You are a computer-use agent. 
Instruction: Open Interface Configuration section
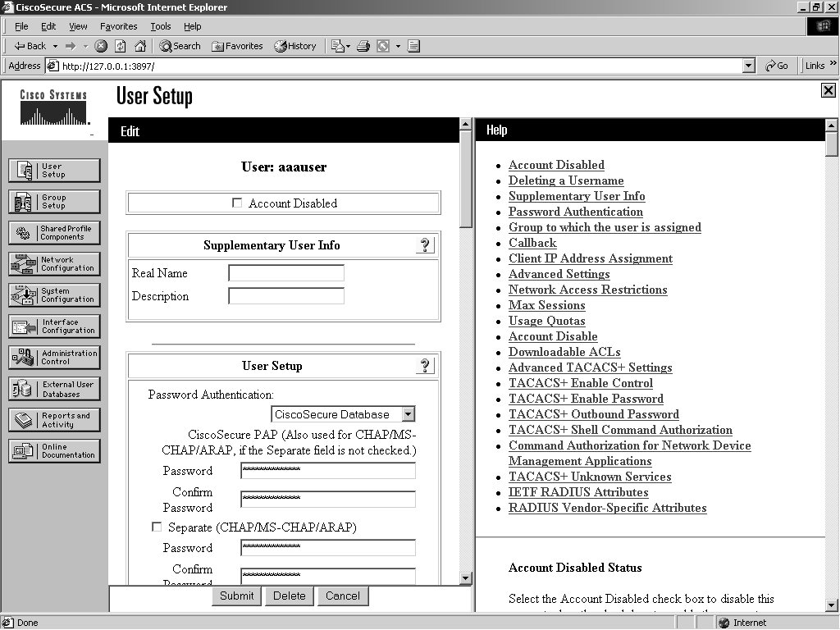point(54,326)
